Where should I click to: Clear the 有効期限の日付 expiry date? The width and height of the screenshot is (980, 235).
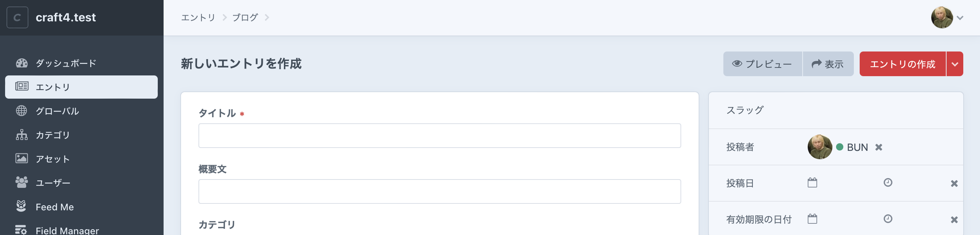[x=954, y=220]
